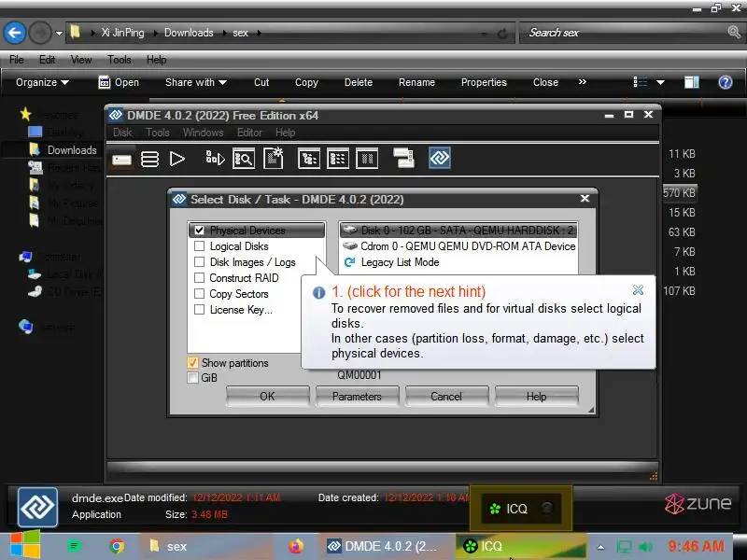The width and height of the screenshot is (747, 560).
Task: Click the Explorer back arrow button
Action: (15, 33)
